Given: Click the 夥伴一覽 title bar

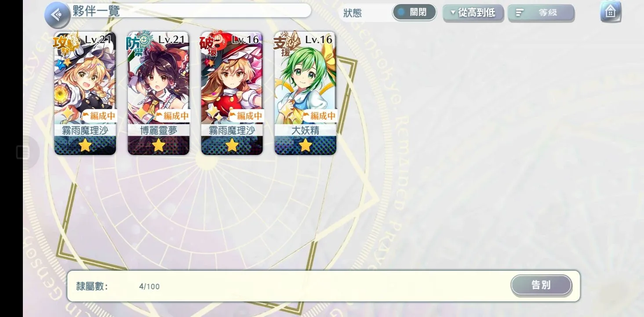Looking at the screenshot, I should pos(189,11).
